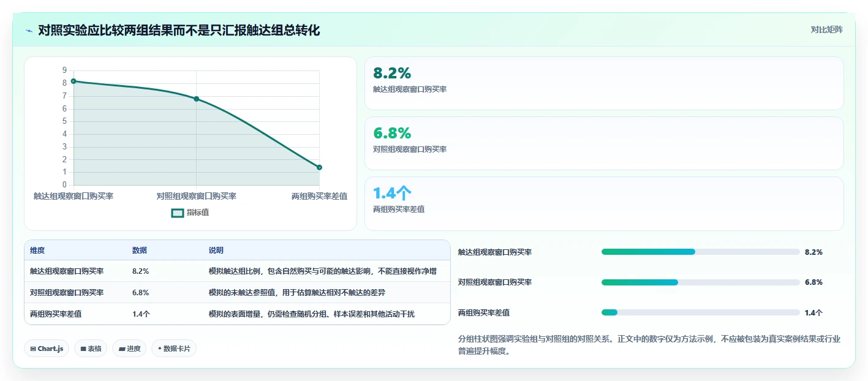This screenshot has width=868, height=381.
Task: Click the 8.2% progress bar for 触达组
Action: [701, 252]
